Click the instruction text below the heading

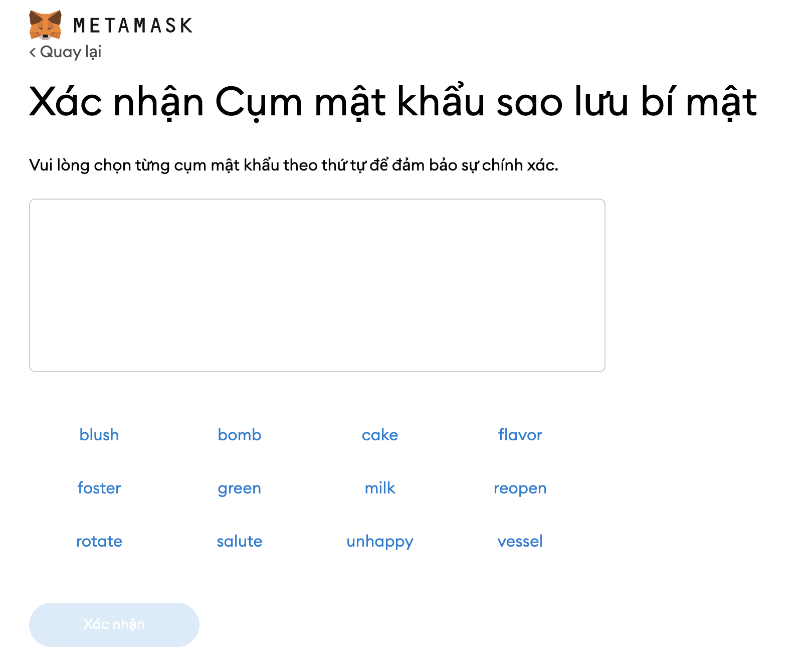[294, 165]
